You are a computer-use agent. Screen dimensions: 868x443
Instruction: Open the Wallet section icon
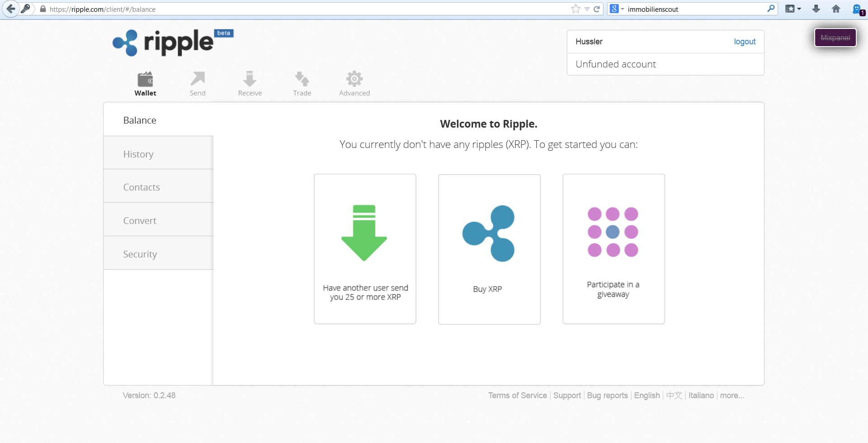pos(145,79)
